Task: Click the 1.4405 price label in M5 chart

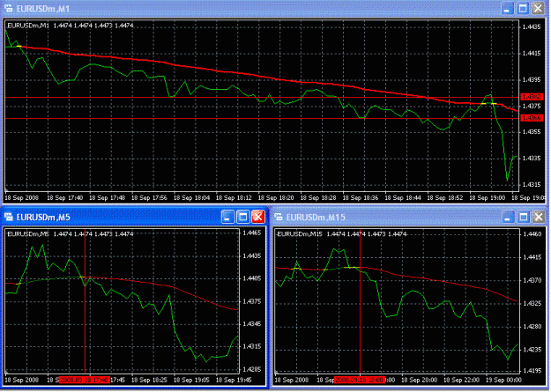Action: click(252, 278)
